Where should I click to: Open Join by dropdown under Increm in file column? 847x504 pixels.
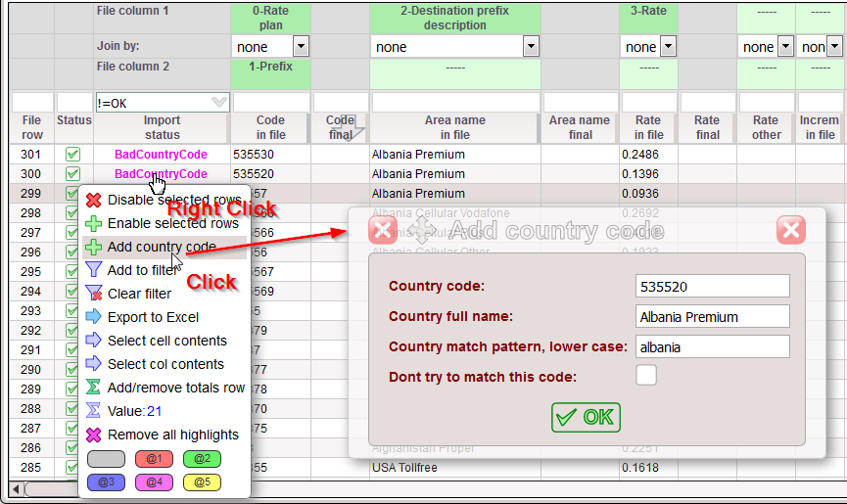click(x=834, y=46)
